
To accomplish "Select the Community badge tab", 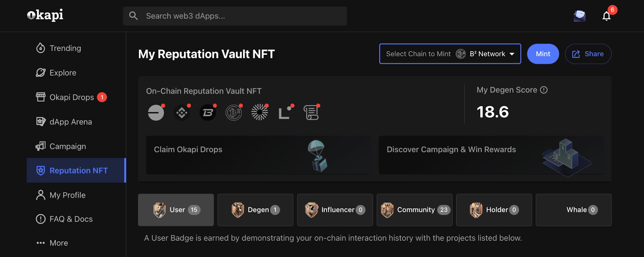I will 415,210.
